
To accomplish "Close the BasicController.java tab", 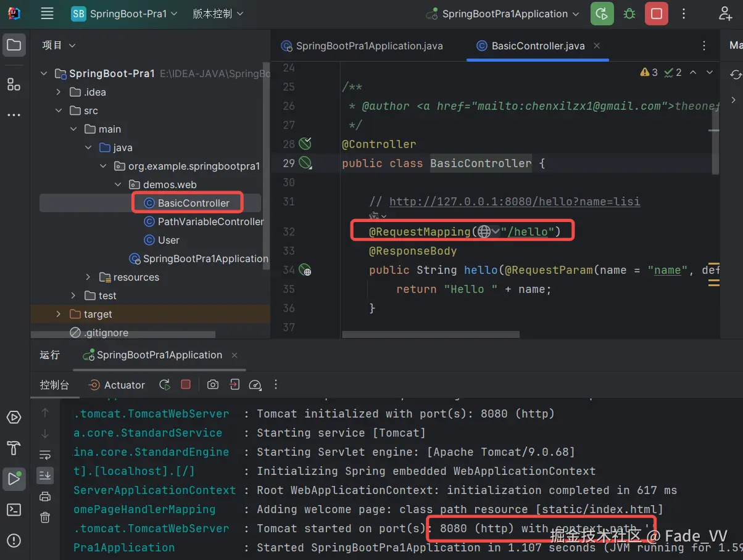I will [x=597, y=46].
